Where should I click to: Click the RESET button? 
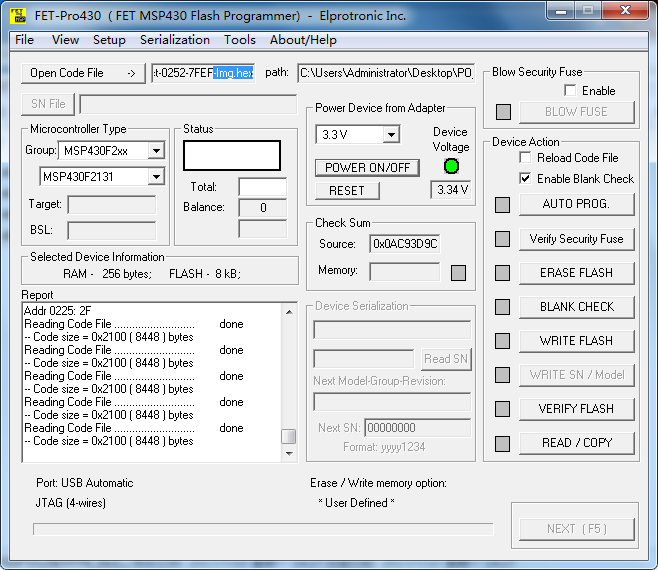coord(347,191)
